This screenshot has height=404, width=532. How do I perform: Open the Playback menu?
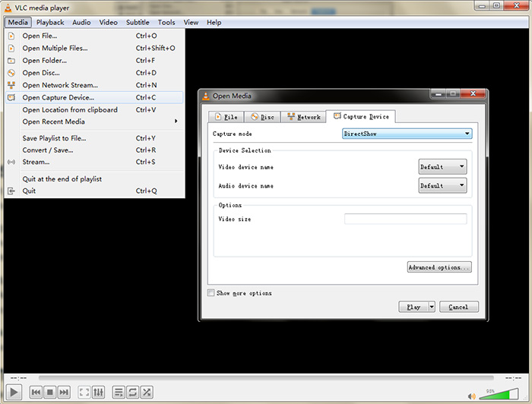click(x=50, y=22)
